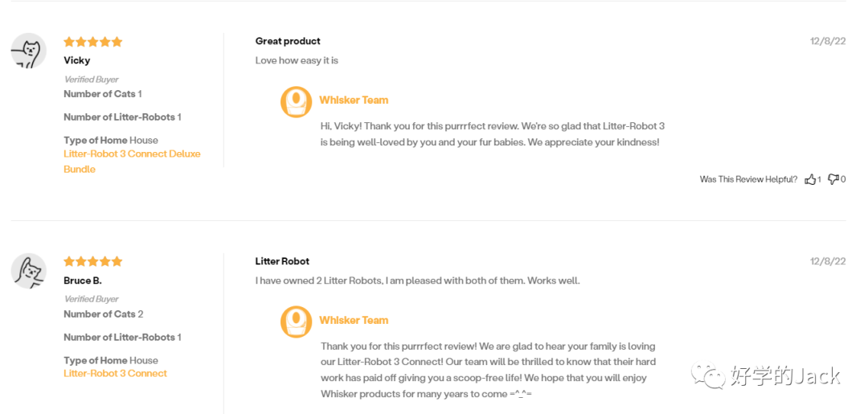Viewport: 868px width, 414px height.
Task: Click thumbs down on Vicky's review
Action: click(x=833, y=179)
